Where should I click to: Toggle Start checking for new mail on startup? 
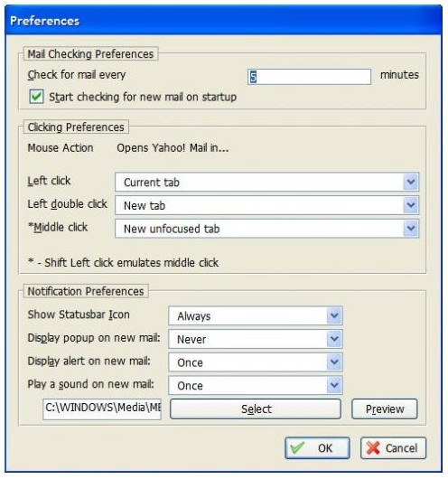coord(36,97)
